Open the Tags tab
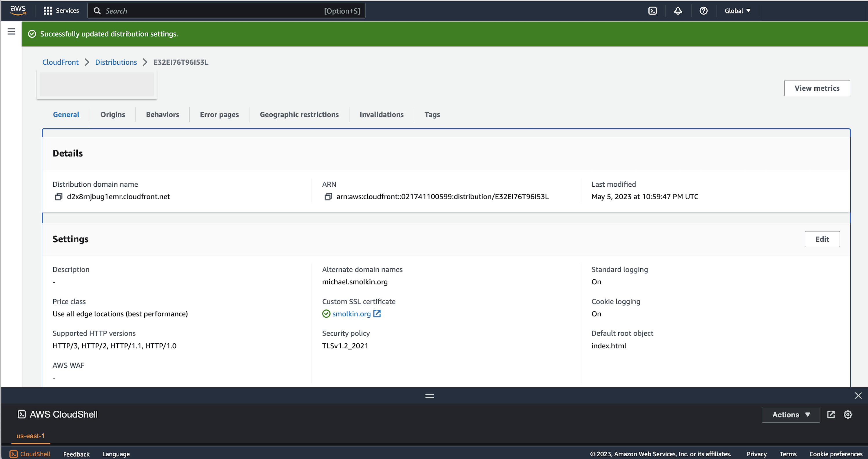868x459 pixels. click(x=432, y=114)
